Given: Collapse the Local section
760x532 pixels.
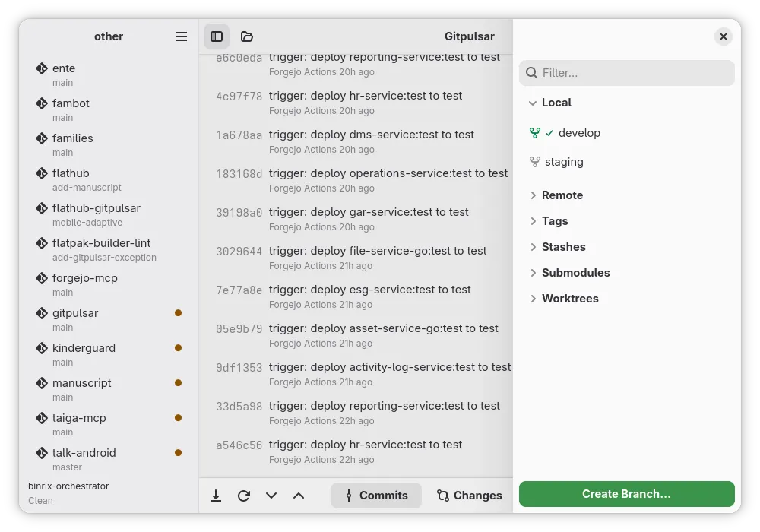Looking at the screenshot, I should pyautogui.click(x=533, y=103).
